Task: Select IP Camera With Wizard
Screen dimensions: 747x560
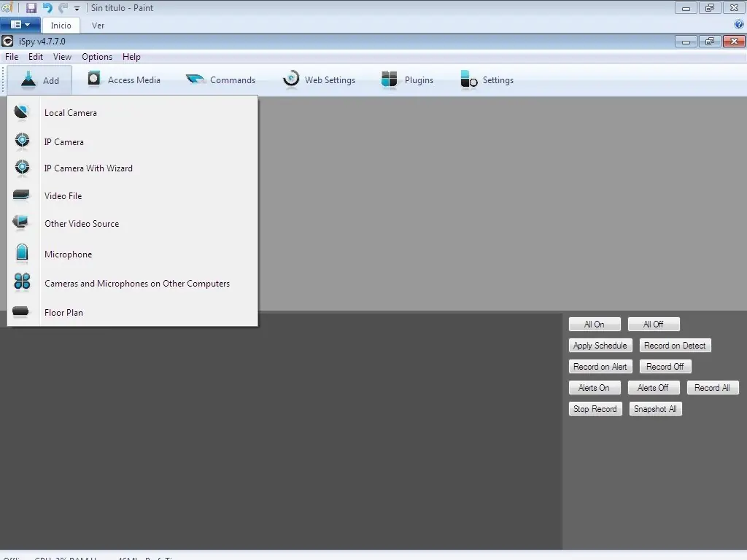Action: (88, 168)
